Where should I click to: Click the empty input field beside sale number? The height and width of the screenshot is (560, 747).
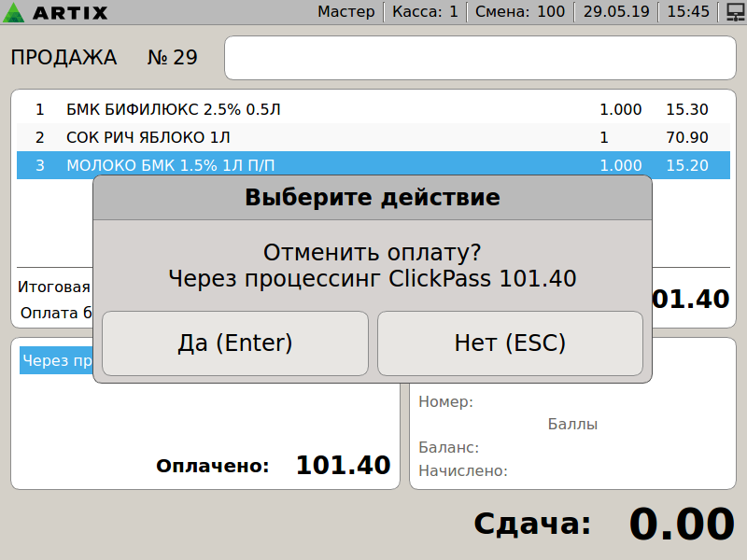tap(480, 58)
